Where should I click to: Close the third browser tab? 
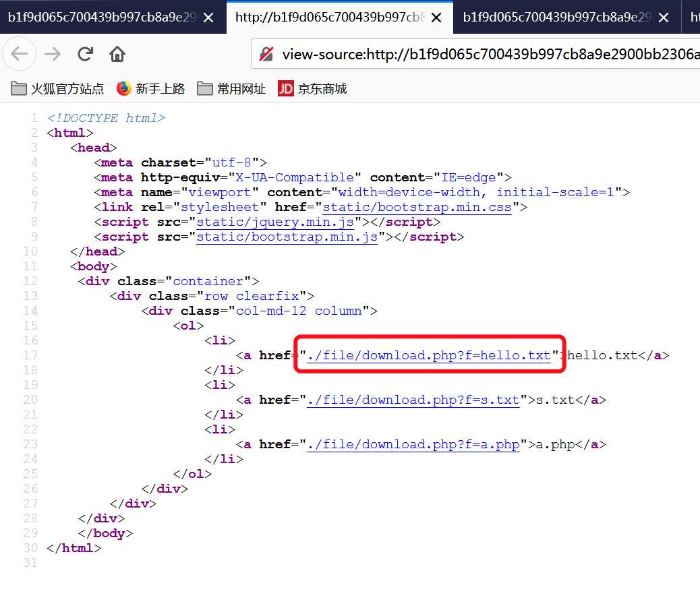point(664,18)
